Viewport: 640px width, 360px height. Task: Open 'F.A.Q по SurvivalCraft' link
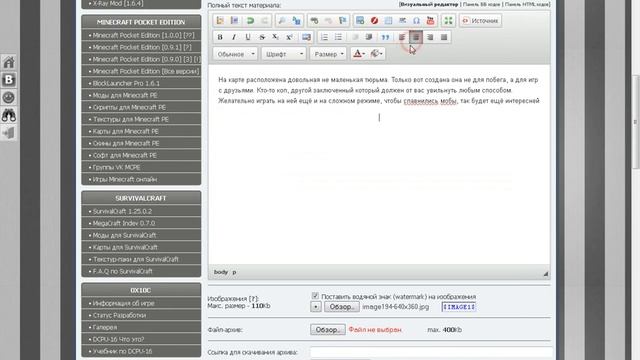coord(122,271)
